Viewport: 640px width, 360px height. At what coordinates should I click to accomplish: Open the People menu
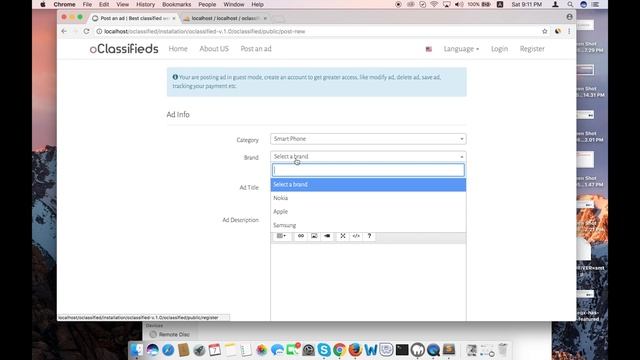point(207,4)
